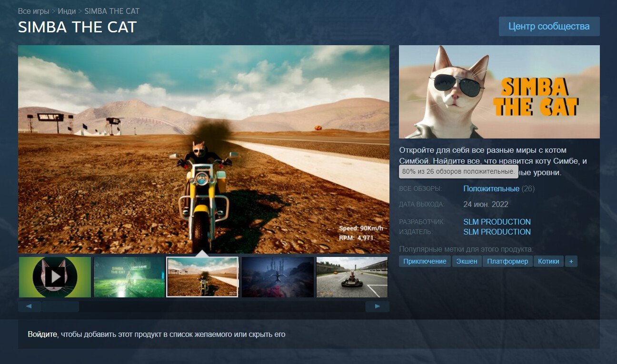This screenshot has height=364, width=617.
Task: Select the 'Платформер' tag
Action: point(508,261)
